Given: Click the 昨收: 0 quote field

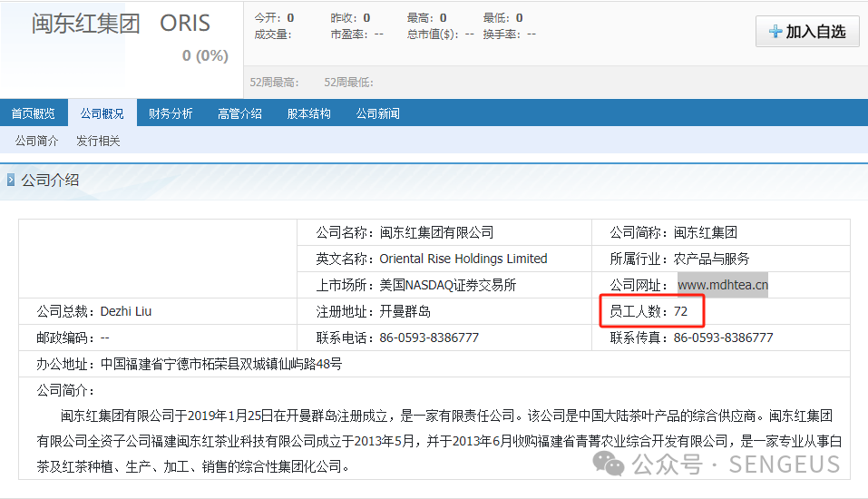Looking at the screenshot, I should 350,18.
